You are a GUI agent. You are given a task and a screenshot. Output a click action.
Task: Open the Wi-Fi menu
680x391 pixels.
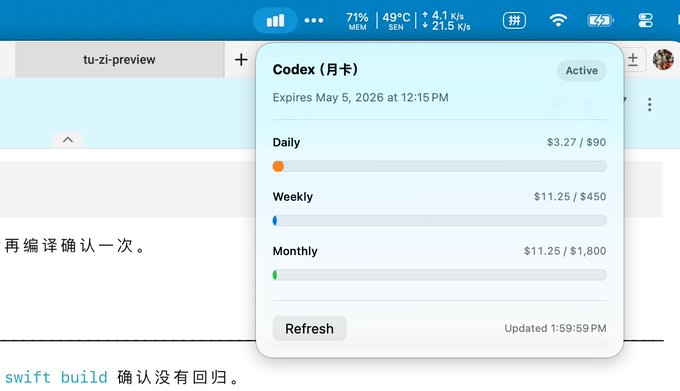[x=558, y=20]
